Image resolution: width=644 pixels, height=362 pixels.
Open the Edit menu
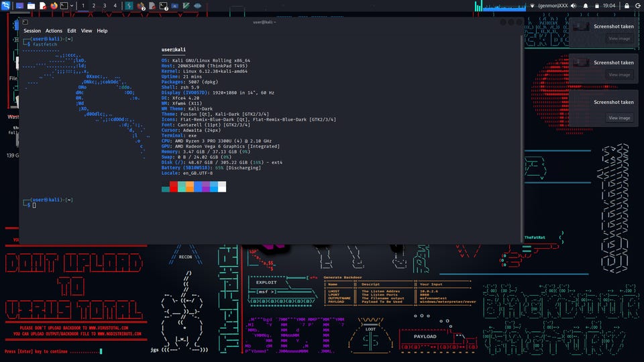click(72, 31)
